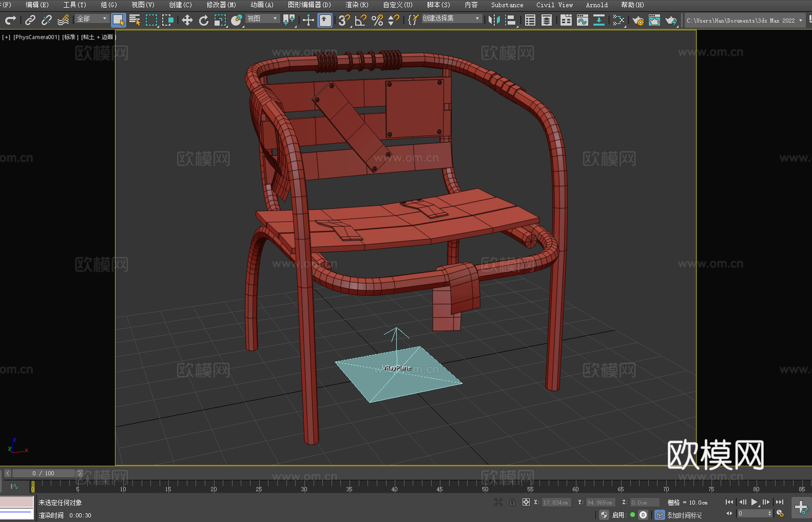This screenshot has width=812, height=522.
Task: Click the Y coordinate field
Action: pos(601,502)
